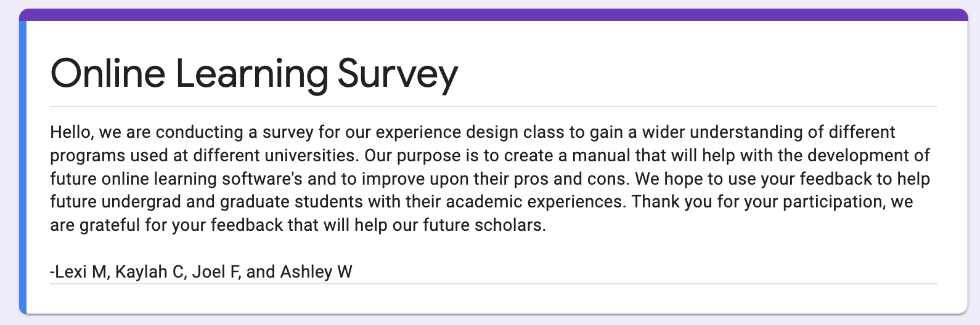The image size is (980, 325).
Task: Click the word 'Survey' in the title
Action: pos(398,74)
